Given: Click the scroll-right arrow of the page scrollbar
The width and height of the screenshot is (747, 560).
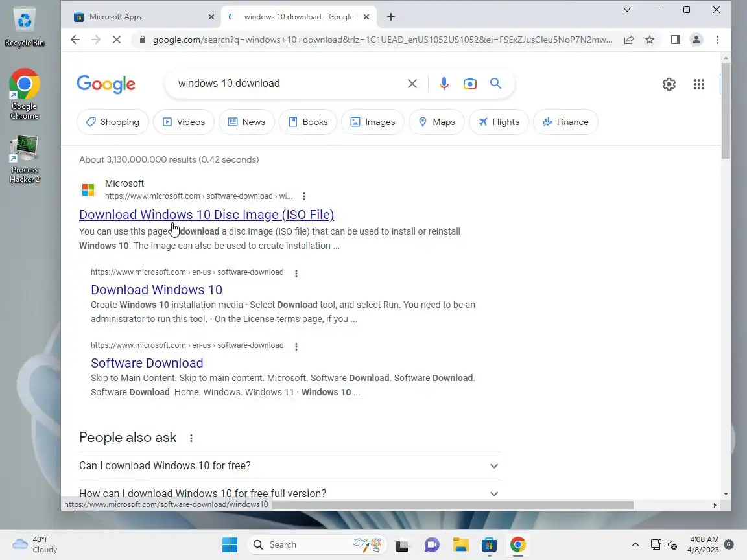Looking at the screenshot, I should tap(715, 505).
